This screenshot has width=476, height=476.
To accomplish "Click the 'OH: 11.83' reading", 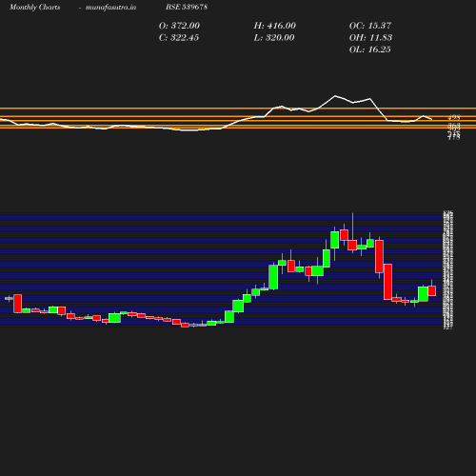I will click(x=370, y=37).
